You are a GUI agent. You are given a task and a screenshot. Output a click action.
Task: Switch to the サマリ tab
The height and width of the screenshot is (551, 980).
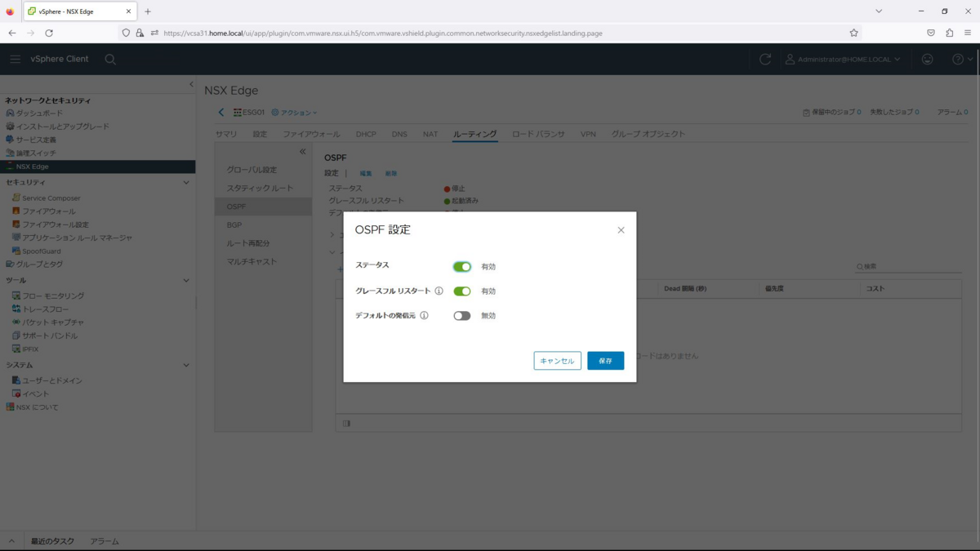click(x=226, y=134)
